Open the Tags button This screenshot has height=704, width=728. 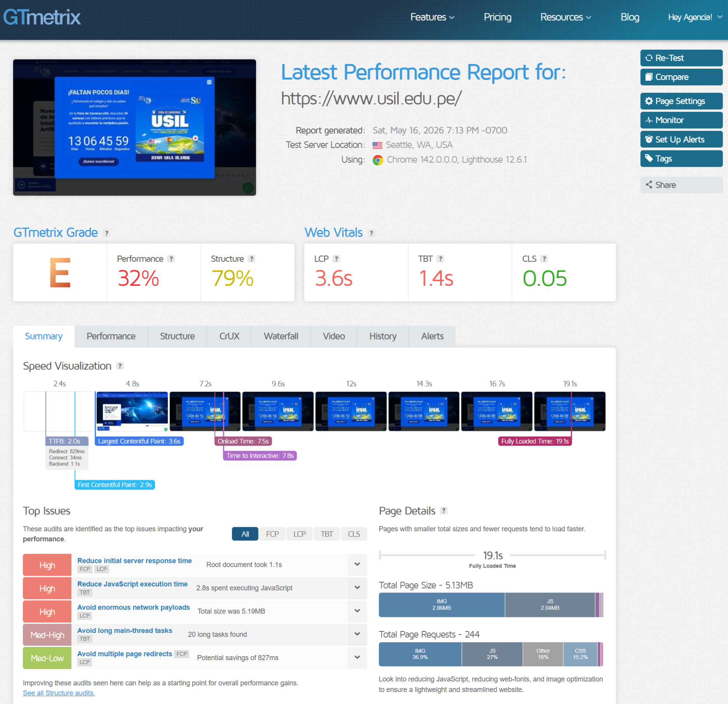pos(681,159)
